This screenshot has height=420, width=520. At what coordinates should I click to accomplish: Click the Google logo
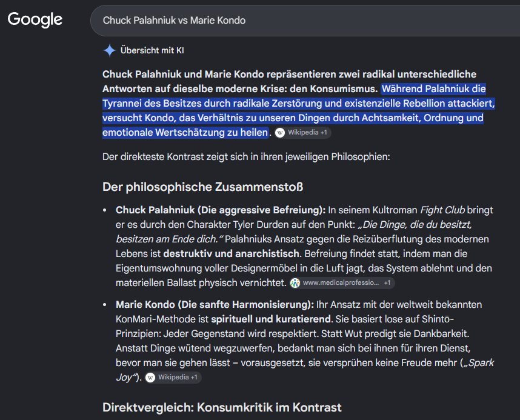tap(35, 19)
